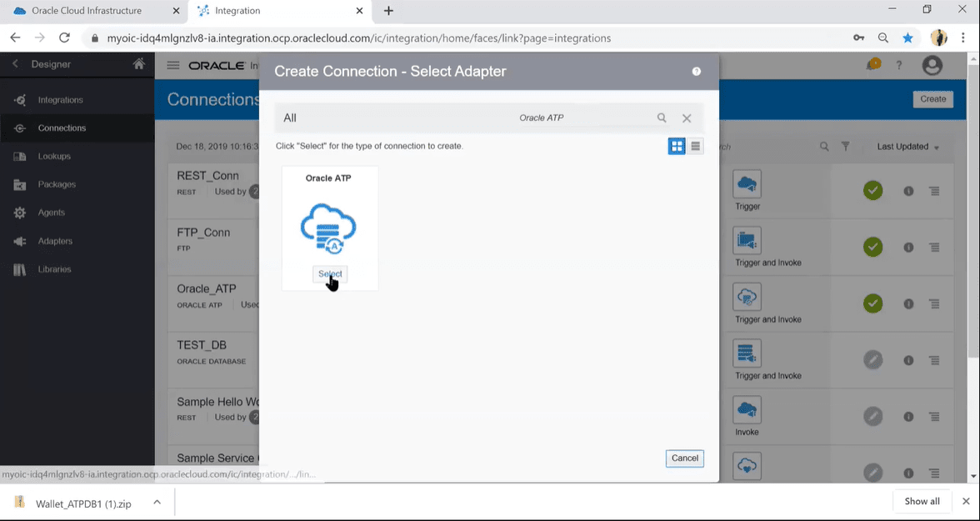Open Chrome three-dot menu
The image size is (980, 521).
[x=965, y=38]
